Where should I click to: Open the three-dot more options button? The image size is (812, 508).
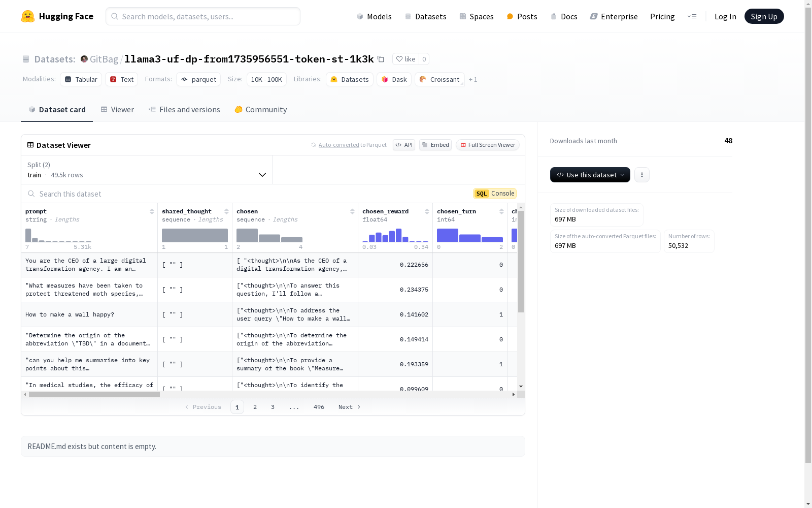click(x=642, y=175)
